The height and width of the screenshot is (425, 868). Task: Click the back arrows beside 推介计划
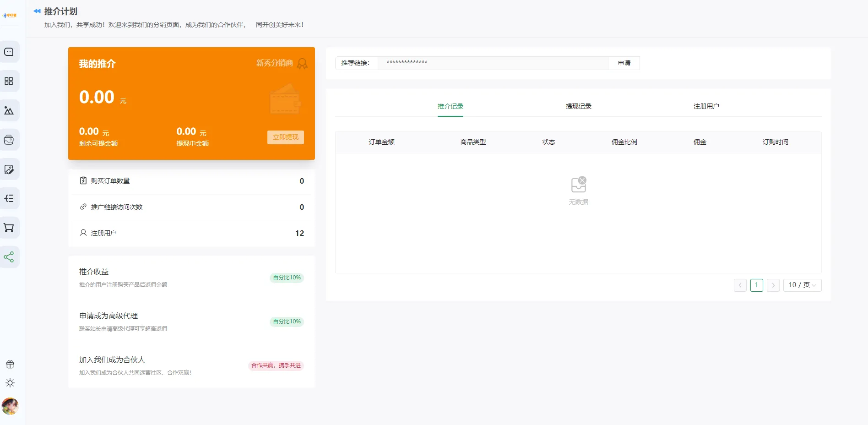[37, 11]
